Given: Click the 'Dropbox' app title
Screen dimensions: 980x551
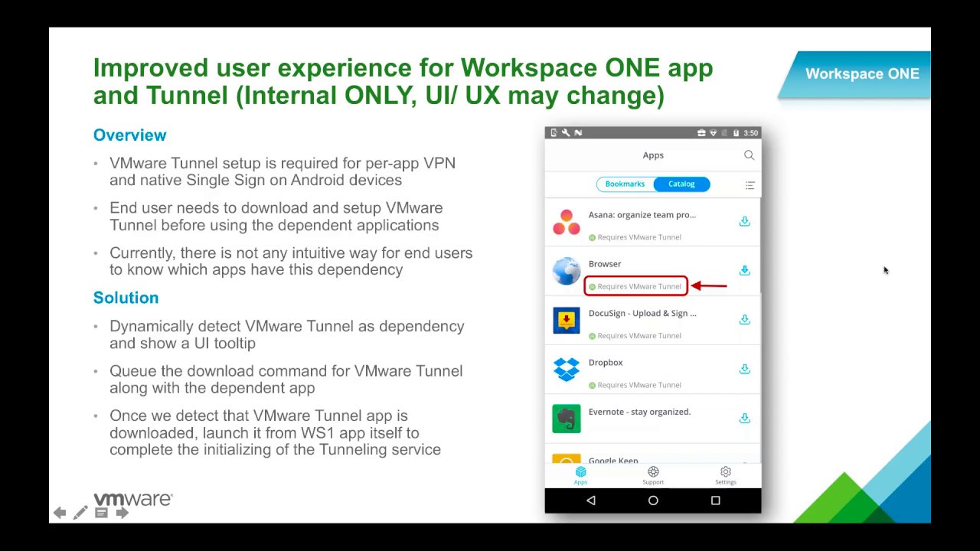Looking at the screenshot, I should point(606,363).
